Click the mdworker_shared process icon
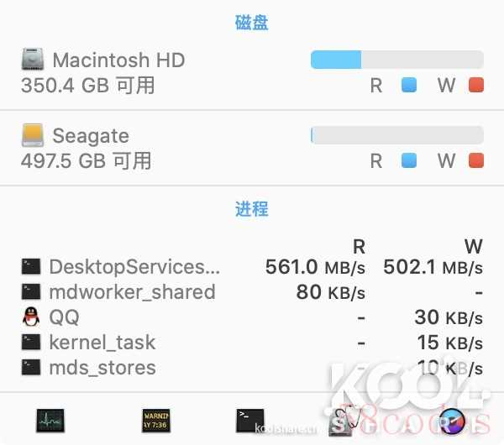504x445 pixels. (31, 291)
